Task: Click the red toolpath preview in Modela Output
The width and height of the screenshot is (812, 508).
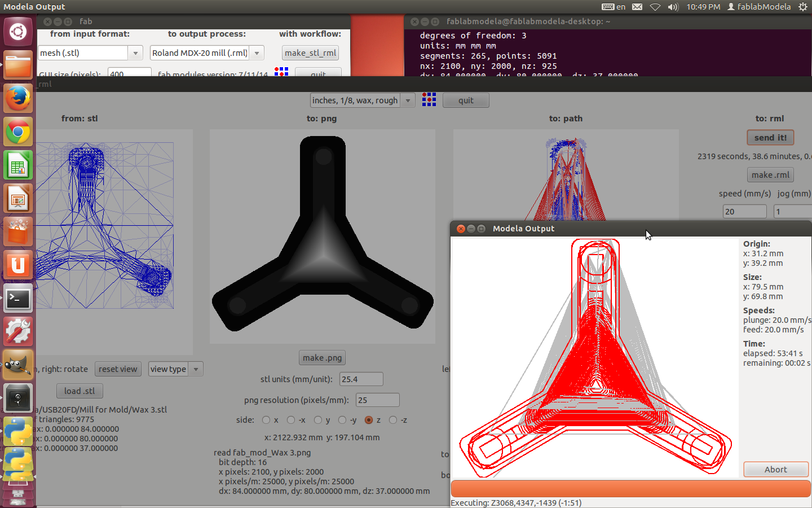Action: coord(595,358)
